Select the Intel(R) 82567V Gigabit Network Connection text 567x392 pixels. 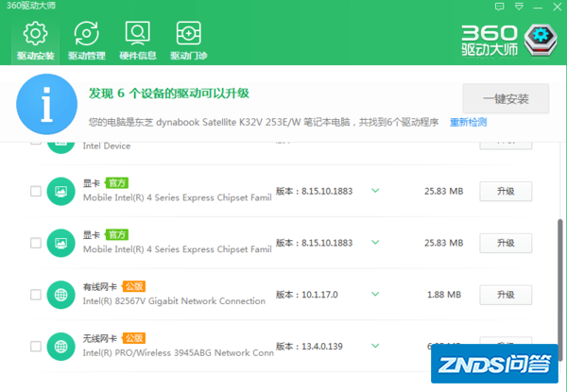pos(174,301)
